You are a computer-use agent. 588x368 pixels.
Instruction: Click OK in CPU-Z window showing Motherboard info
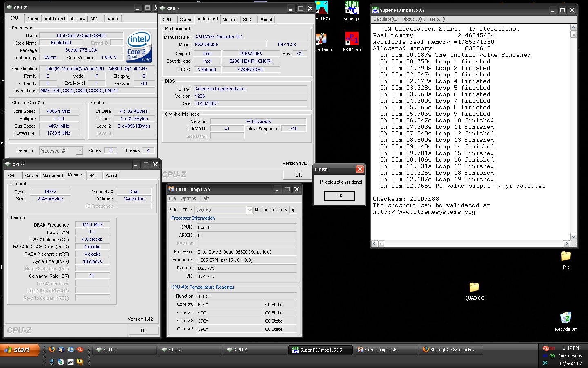pyautogui.click(x=298, y=175)
